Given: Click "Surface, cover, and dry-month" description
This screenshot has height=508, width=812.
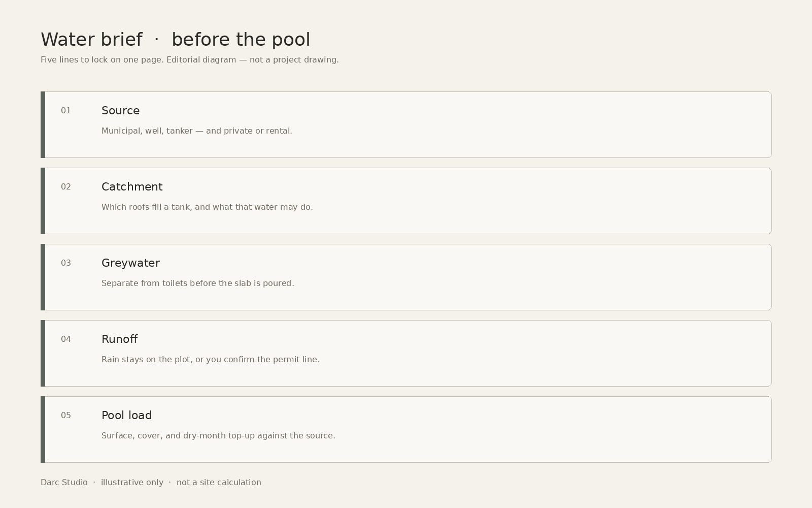Looking at the screenshot, I should coord(218,435).
